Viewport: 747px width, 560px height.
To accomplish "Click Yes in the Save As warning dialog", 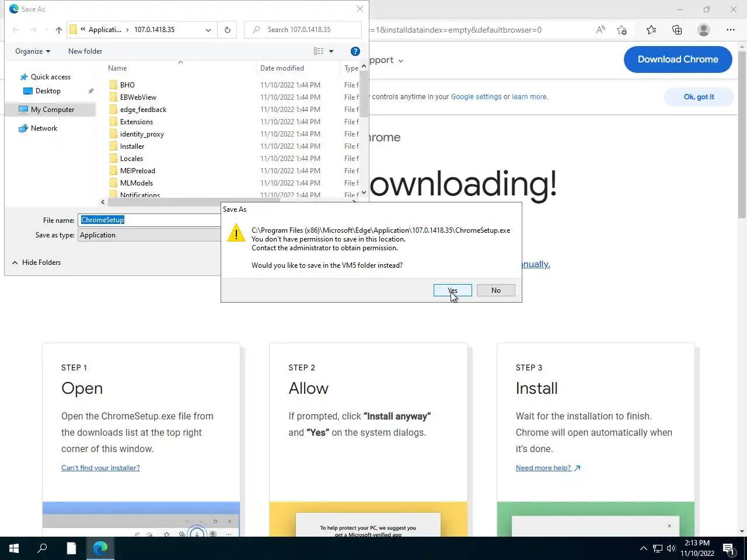I will 452,290.
